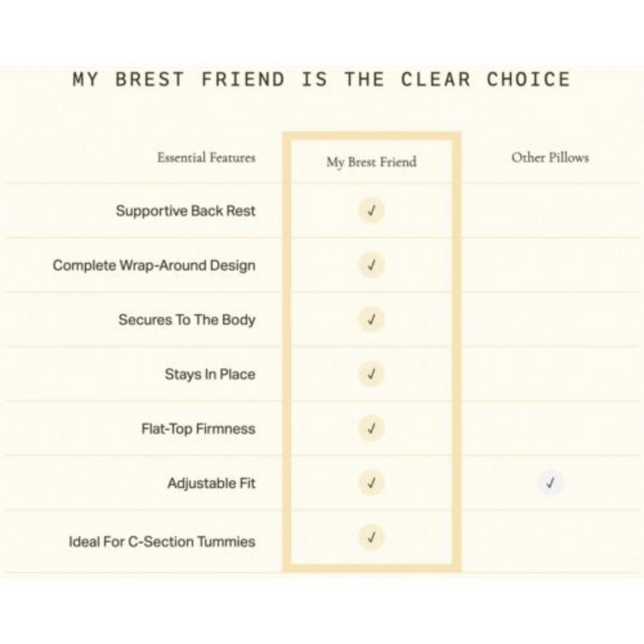Click the Stays In Place feature label
The image size is (644, 644).
click(210, 374)
